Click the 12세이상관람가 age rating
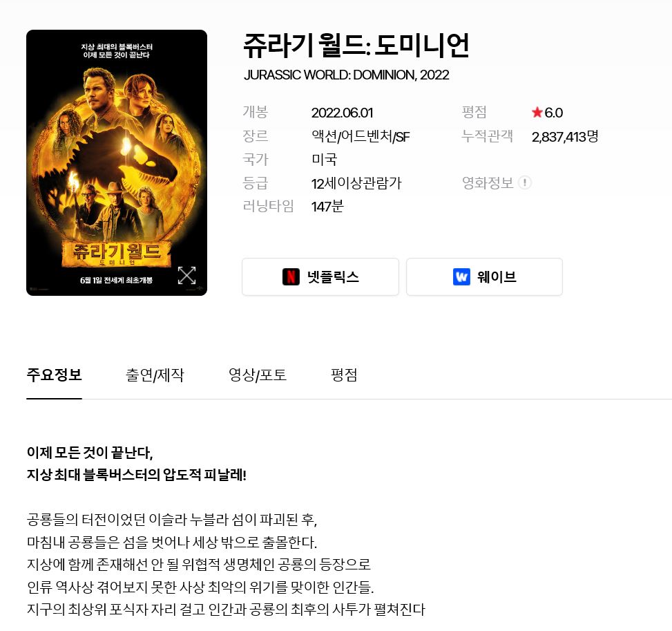Viewport: 672px width, 631px height. click(x=356, y=183)
